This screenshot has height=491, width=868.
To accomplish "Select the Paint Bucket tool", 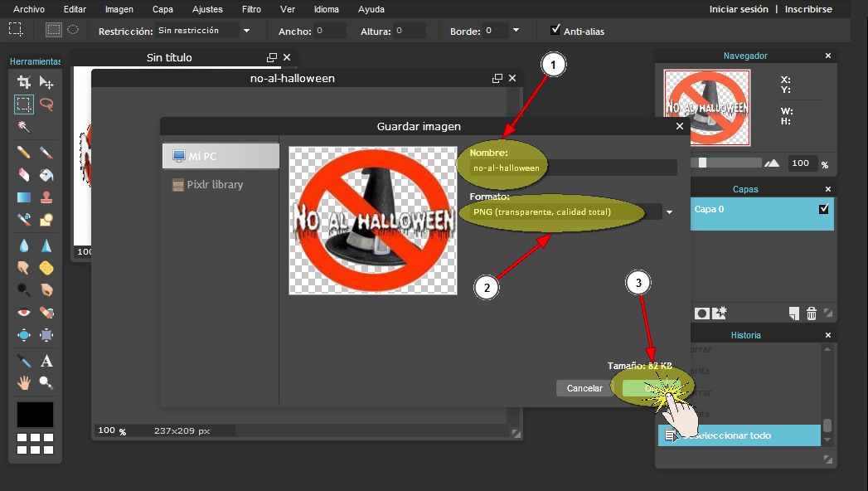I will click(47, 175).
